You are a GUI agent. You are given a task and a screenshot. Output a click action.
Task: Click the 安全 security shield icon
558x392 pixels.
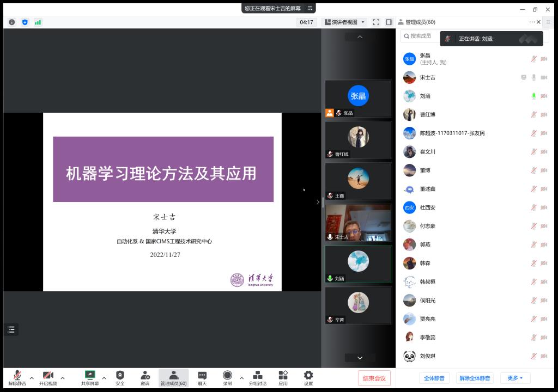[120, 376]
